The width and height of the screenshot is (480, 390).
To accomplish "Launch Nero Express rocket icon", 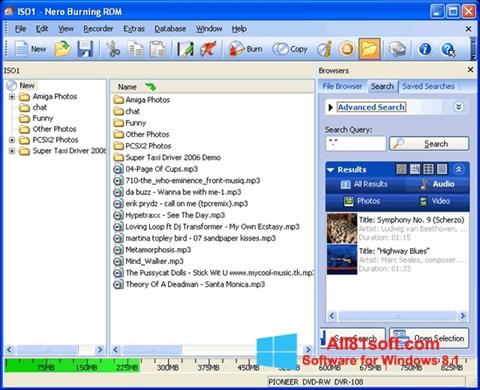I will coord(208,49).
